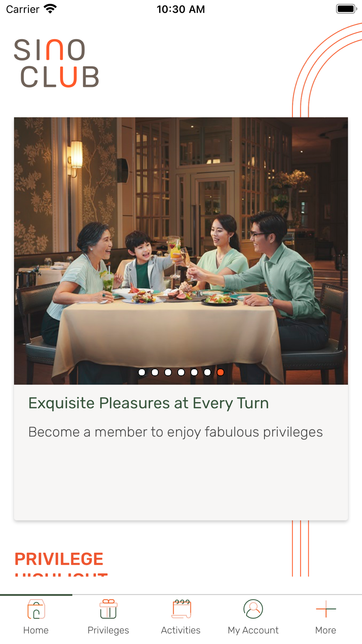Image resolution: width=362 pixels, height=644 pixels.
Task: Click the battery status icon
Action: click(346, 9)
